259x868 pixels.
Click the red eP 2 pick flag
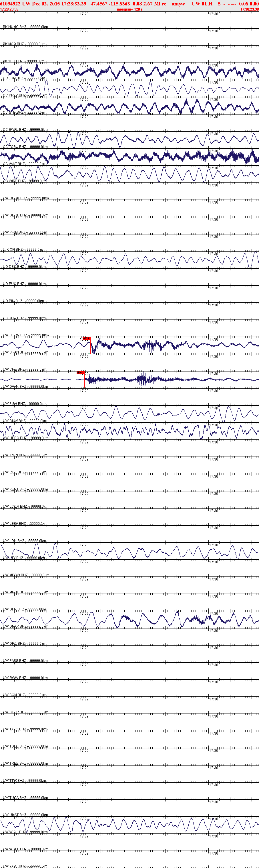[x=86, y=338]
